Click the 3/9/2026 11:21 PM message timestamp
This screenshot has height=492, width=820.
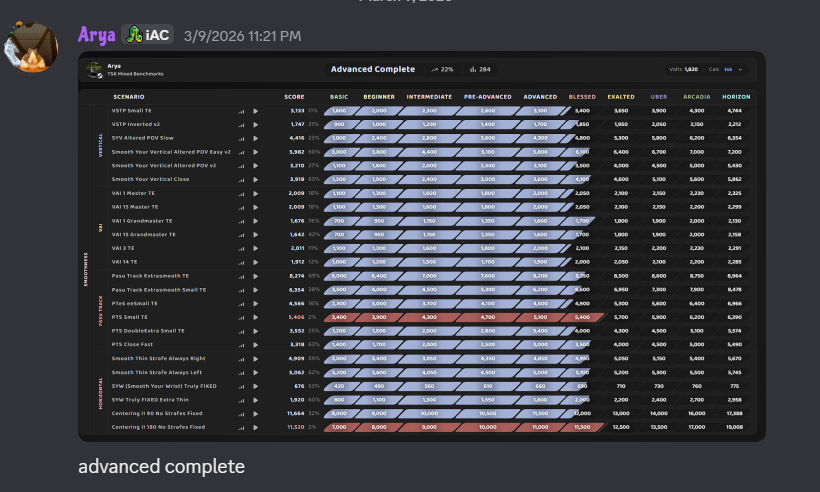242,36
